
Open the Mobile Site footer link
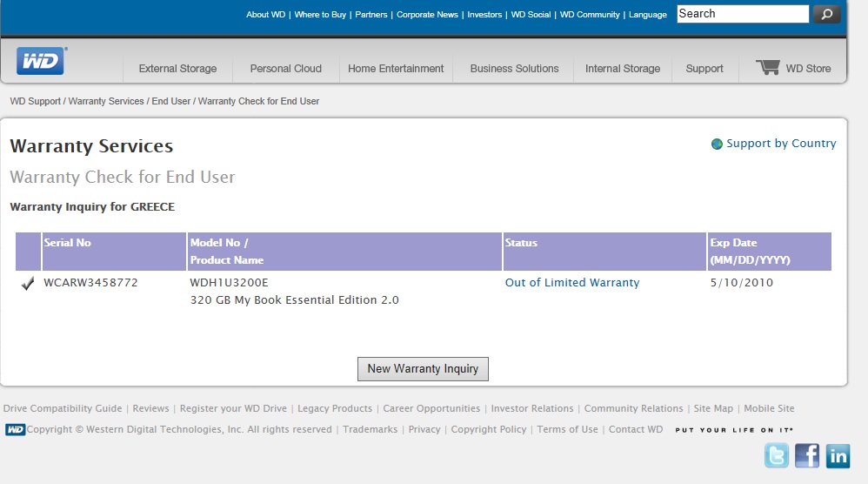[769, 408]
